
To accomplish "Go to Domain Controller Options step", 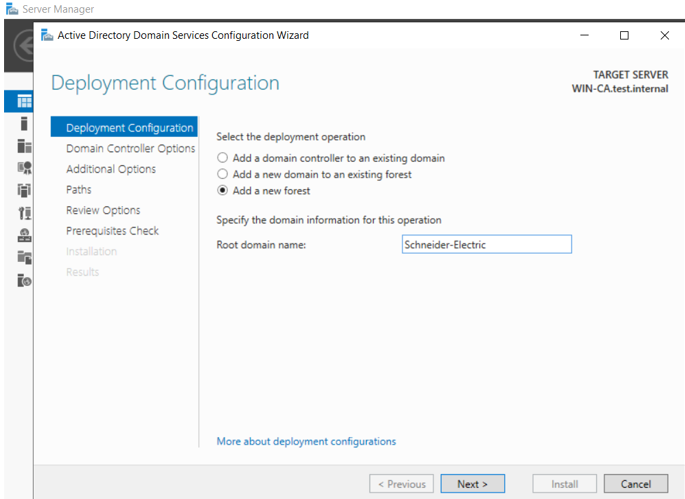I will pyautogui.click(x=130, y=149).
